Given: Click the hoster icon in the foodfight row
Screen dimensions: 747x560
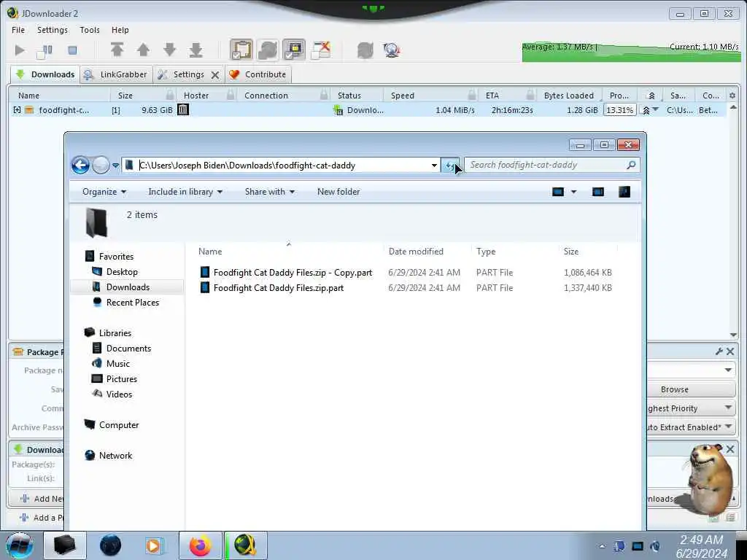Looking at the screenshot, I should (183, 109).
